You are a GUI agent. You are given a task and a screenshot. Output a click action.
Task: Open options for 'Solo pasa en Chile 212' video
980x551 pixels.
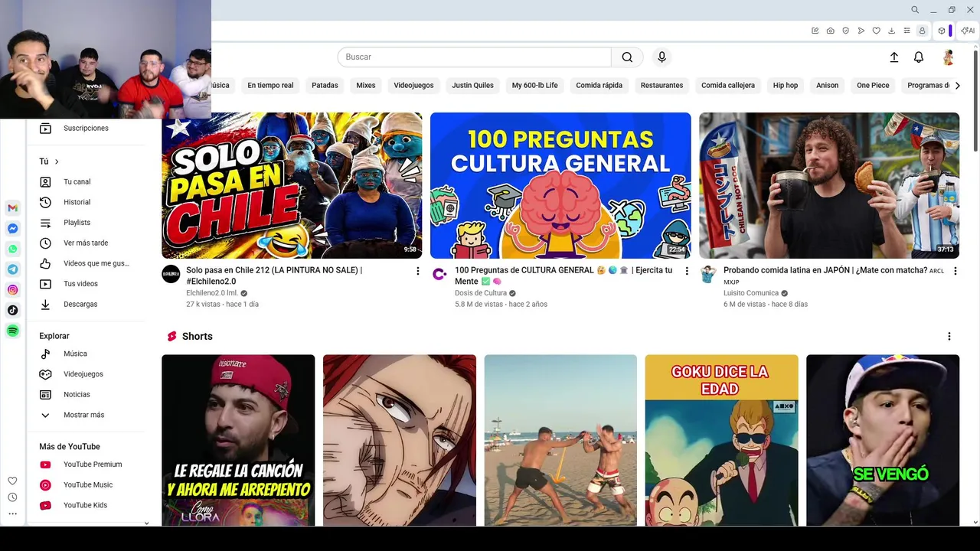417,271
